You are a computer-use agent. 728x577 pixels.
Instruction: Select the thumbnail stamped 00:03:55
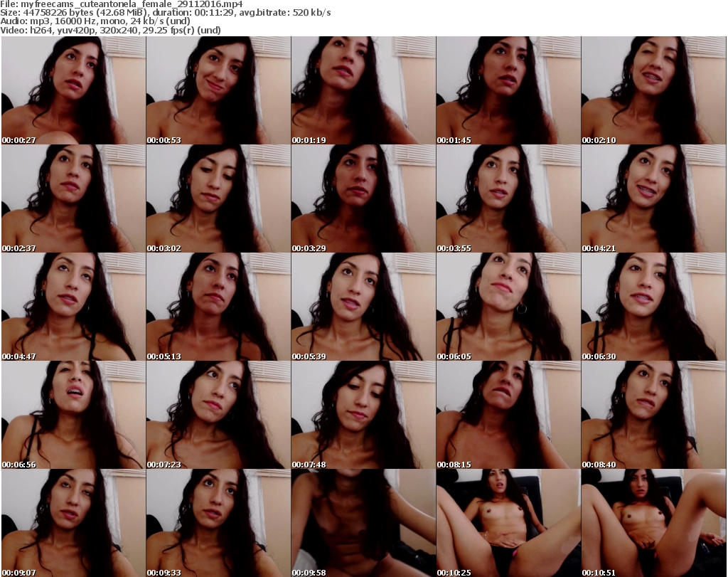508,198
